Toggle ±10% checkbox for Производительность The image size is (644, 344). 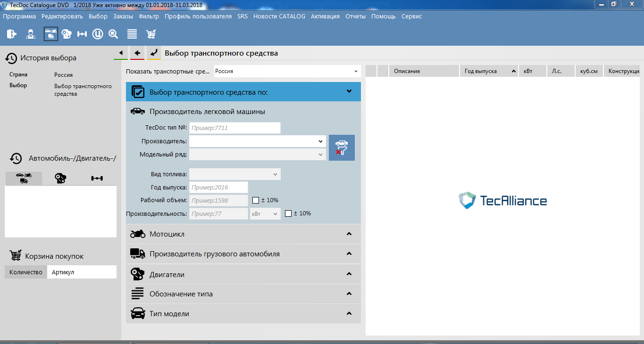click(x=288, y=213)
